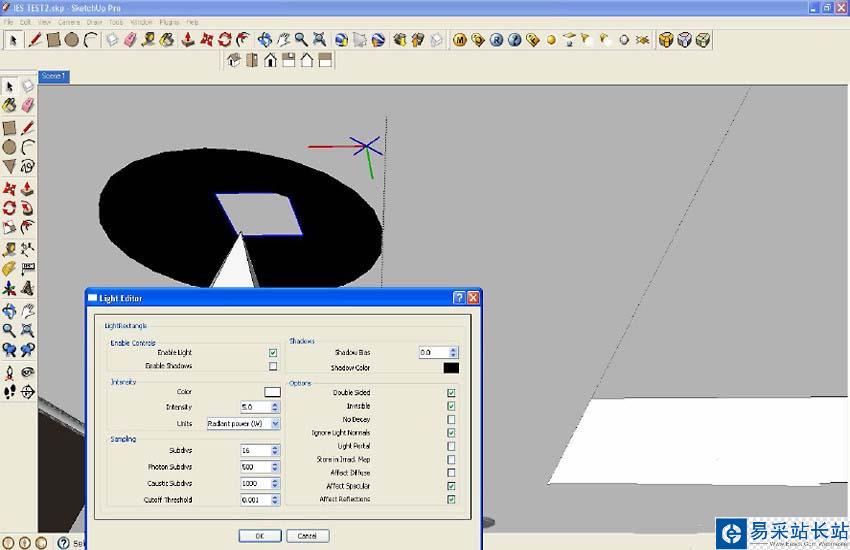Switch to Iso view house icon
Image resolution: width=850 pixels, height=550 pixels.
[234, 60]
